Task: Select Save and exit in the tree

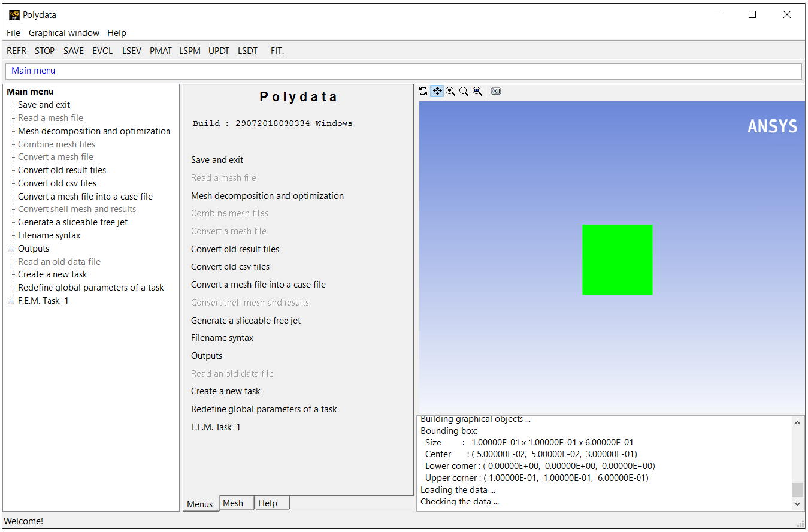Action: click(x=44, y=105)
